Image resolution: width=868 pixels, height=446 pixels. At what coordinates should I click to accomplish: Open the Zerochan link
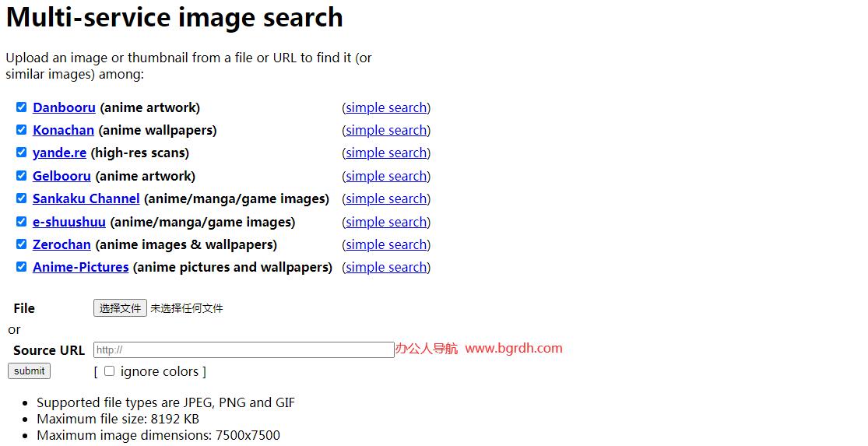click(x=61, y=244)
